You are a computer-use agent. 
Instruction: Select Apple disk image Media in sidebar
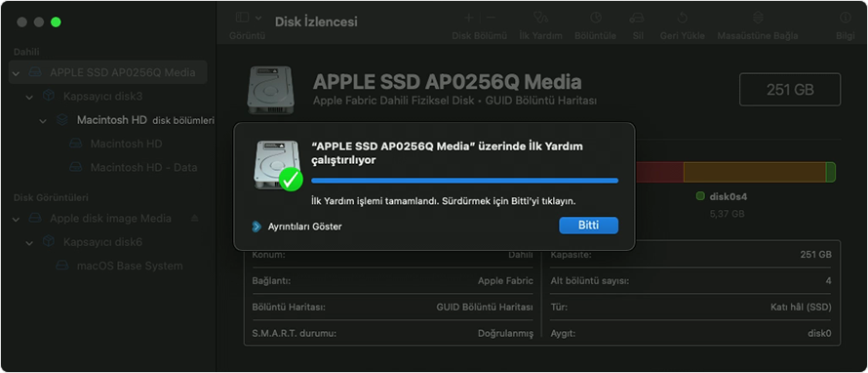pos(110,219)
